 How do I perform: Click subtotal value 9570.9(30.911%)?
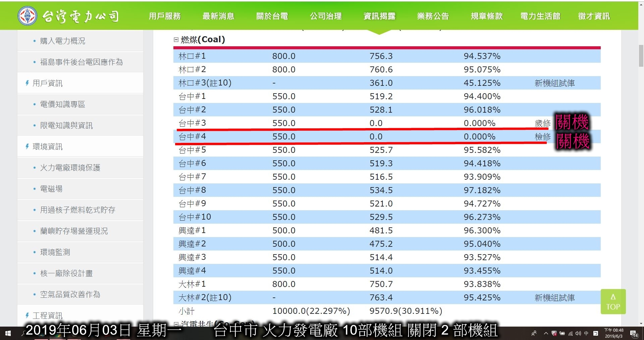tap(406, 311)
